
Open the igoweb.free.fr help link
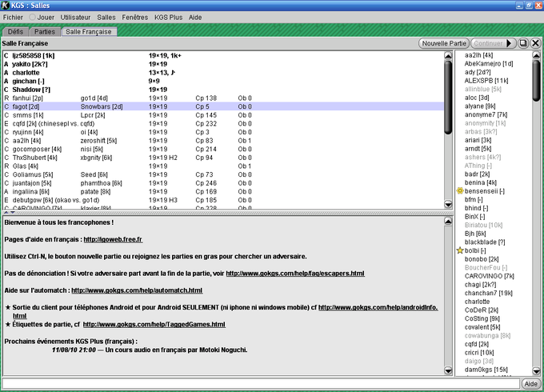[x=113, y=239]
